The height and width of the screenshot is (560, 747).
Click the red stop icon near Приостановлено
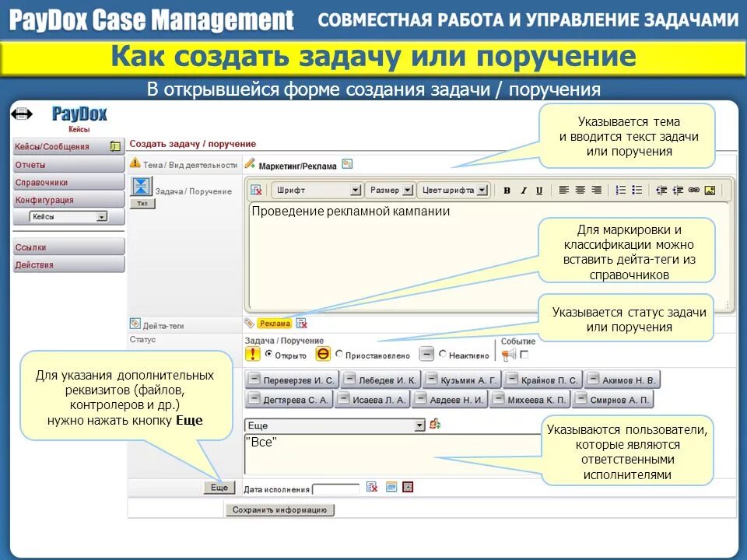323,354
